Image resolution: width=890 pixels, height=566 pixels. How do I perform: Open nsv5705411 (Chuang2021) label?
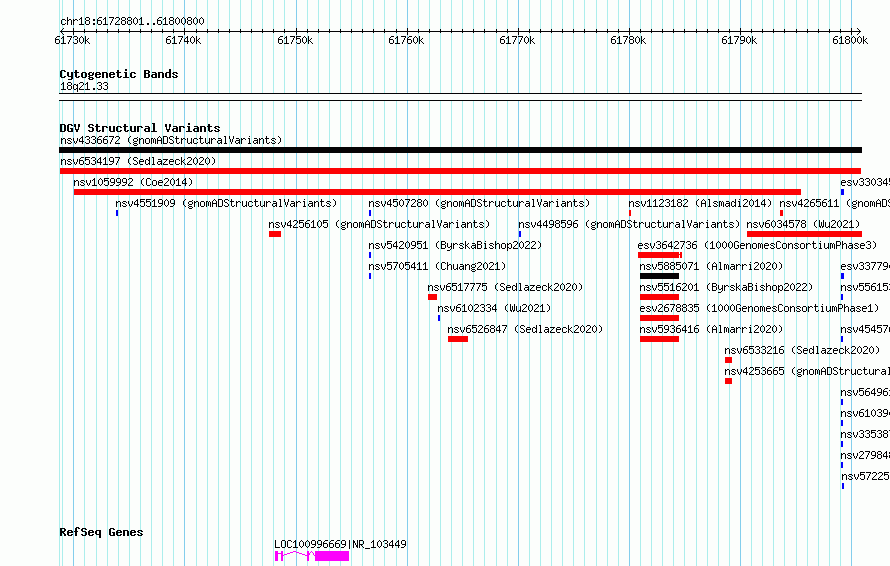pyautogui.click(x=437, y=266)
